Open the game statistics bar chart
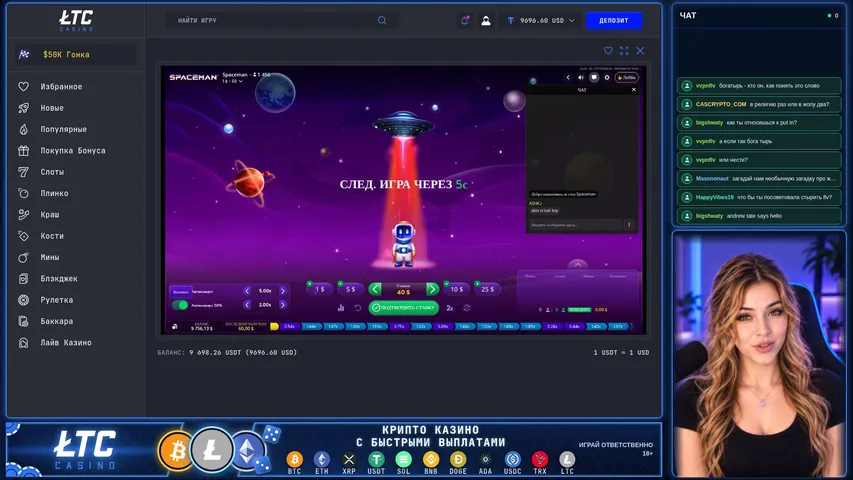The width and height of the screenshot is (853, 480). click(341, 308)
